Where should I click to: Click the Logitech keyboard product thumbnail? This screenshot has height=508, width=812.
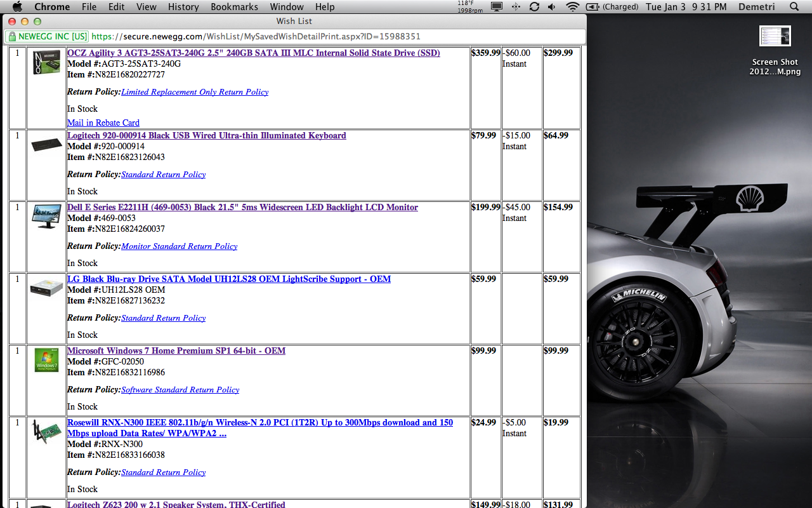[46, 145]
